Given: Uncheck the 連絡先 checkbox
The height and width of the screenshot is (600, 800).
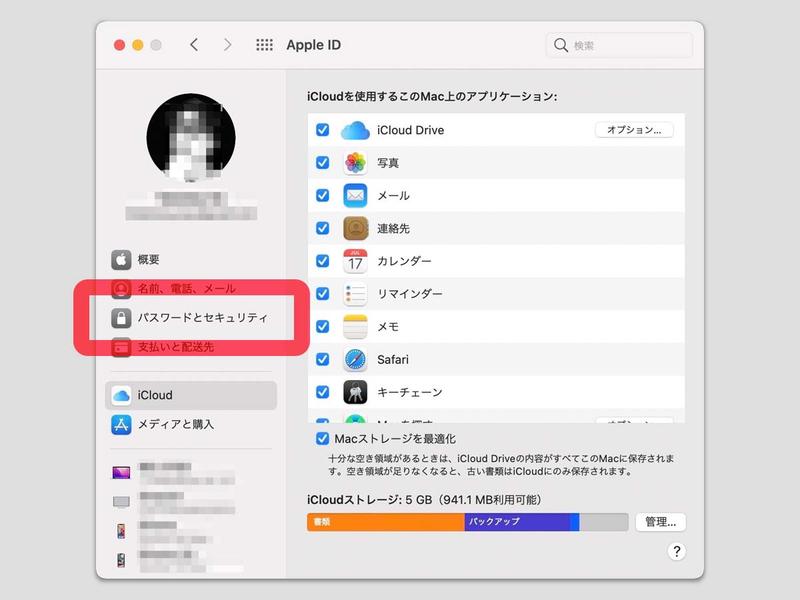Looking at the screenshot, I should click(322, 228).
